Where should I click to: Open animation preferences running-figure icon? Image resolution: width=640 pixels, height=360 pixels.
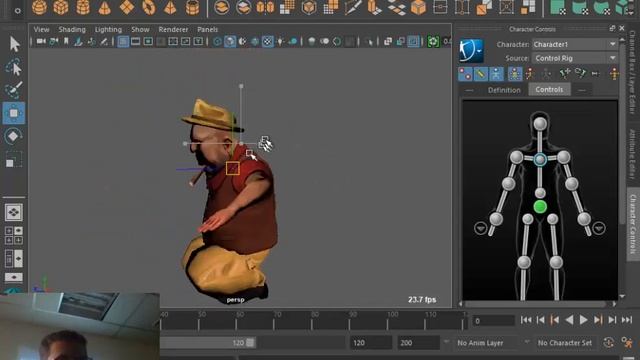[x=626, y=342]
